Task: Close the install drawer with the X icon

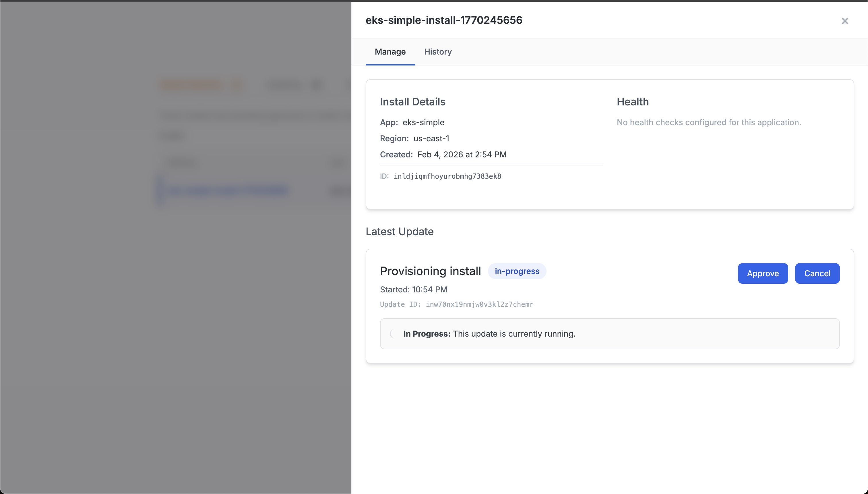Action: coord(844,21)
